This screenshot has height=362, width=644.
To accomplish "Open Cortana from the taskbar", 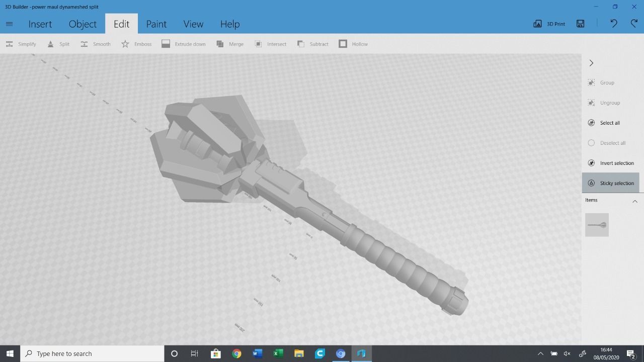I will tap(174, 353).
